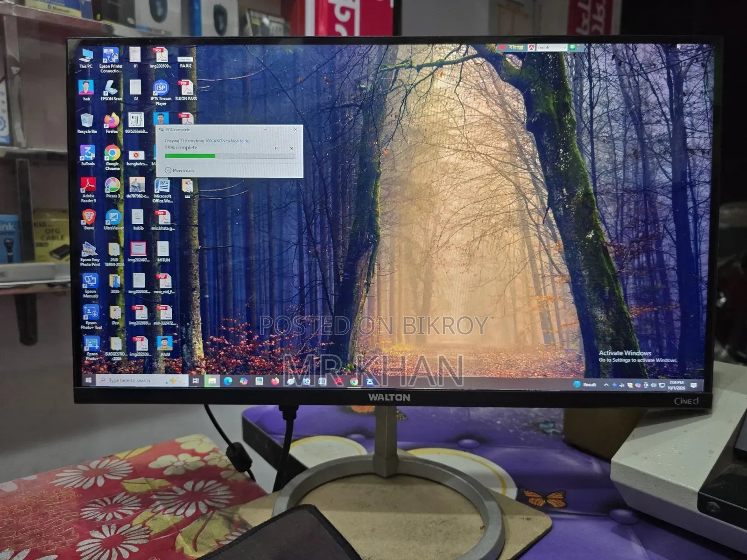Viewport: 747px width, 560px height.
Task: Open the volume control in tray
Action: [x=654, y=385]
